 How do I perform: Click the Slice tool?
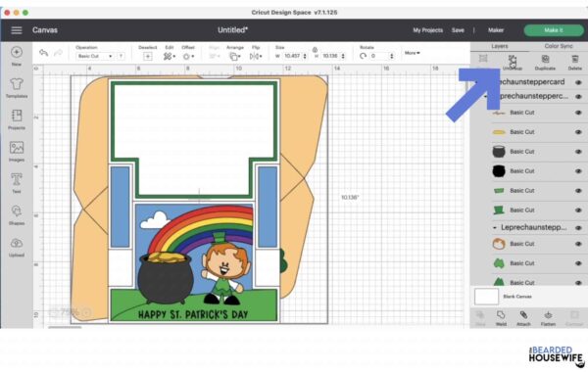tap(480, 317)
